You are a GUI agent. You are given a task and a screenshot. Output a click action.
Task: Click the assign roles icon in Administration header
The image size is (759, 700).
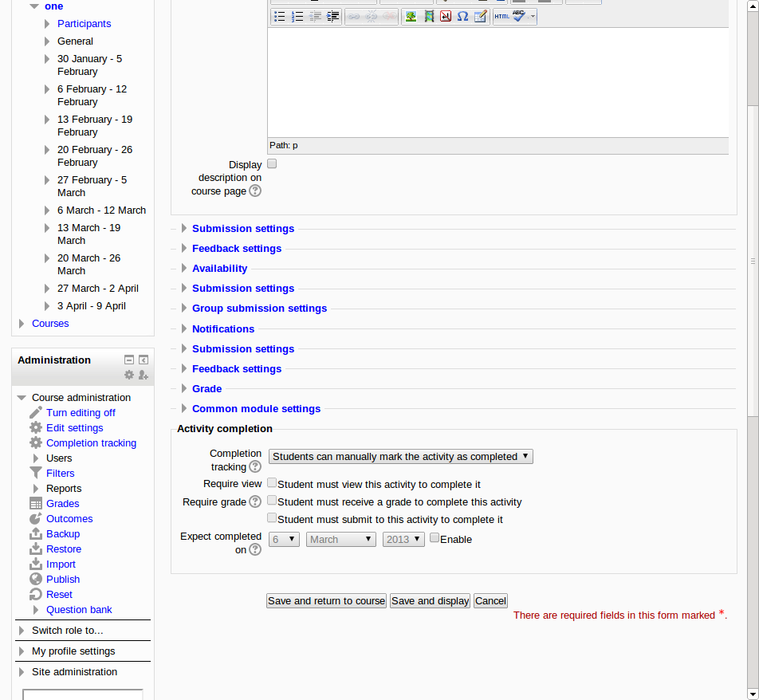(x=144, y=375)
